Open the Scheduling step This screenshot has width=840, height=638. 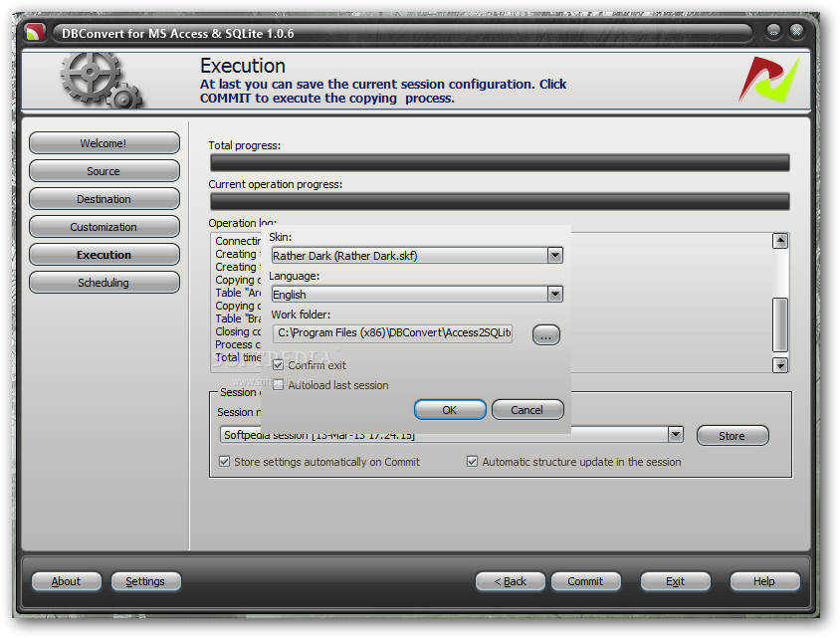pos(104,283)
